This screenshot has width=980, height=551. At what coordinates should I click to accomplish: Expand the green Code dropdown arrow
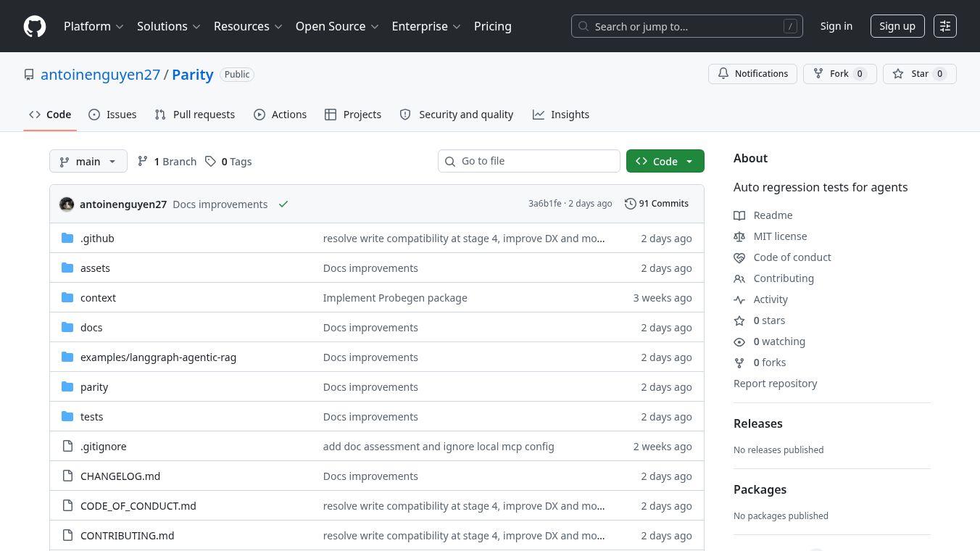coord(689,161)
